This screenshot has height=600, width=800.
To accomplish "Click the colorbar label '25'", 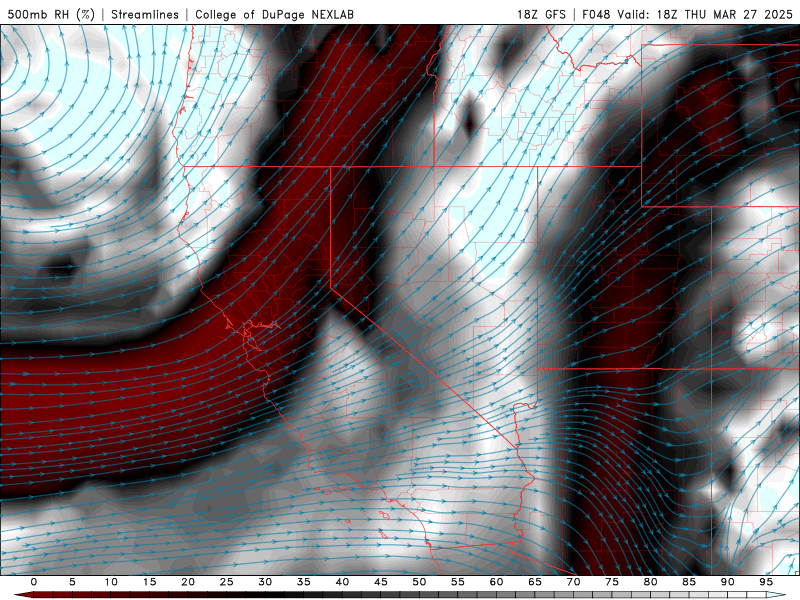I will tap(227, 582).
